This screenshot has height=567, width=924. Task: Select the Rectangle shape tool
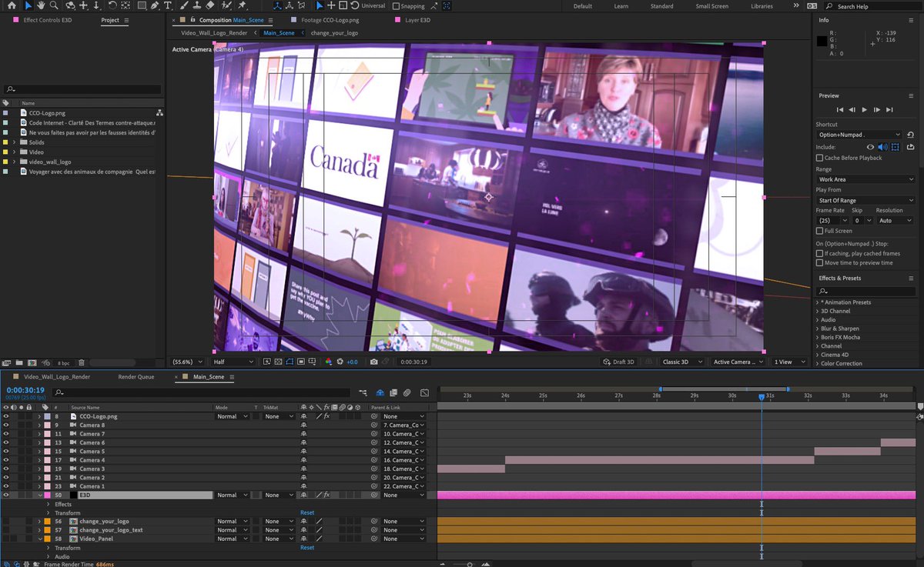pos(142,5)
